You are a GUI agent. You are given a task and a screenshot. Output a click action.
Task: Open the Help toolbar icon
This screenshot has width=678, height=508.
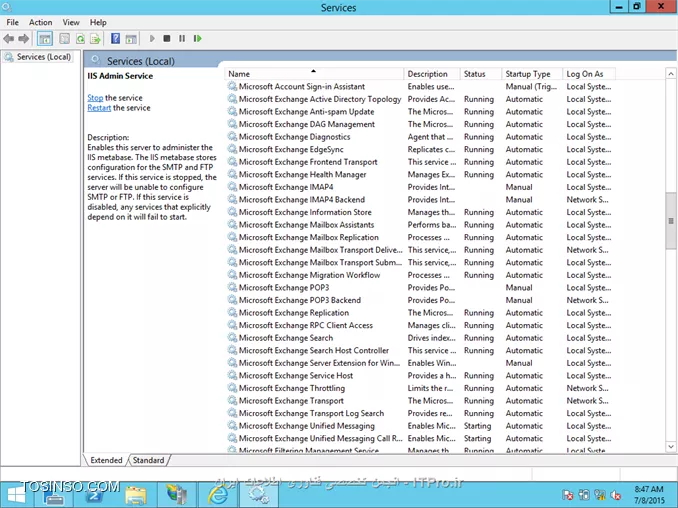coord(115,39)
